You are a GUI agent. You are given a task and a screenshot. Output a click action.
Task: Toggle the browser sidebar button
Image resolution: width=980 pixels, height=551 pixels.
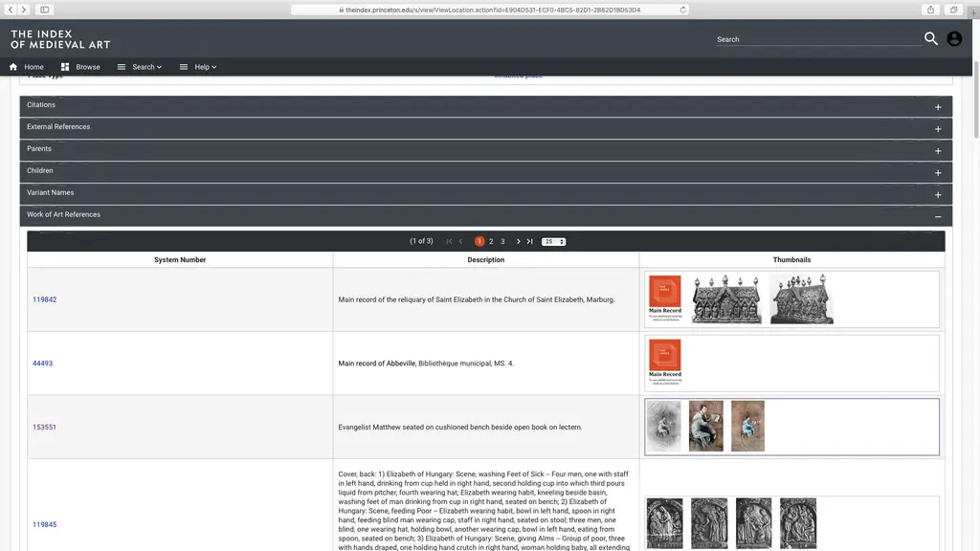[x=45, y=10]
